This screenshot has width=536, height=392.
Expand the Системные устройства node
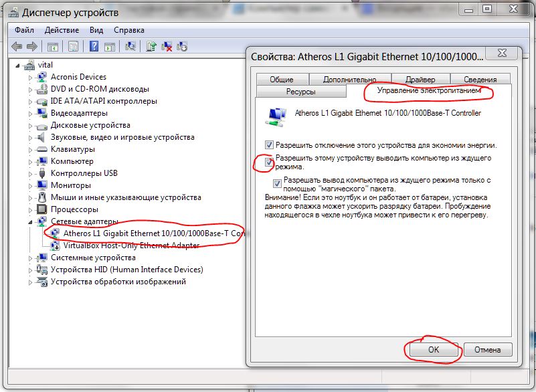[30, 258]
